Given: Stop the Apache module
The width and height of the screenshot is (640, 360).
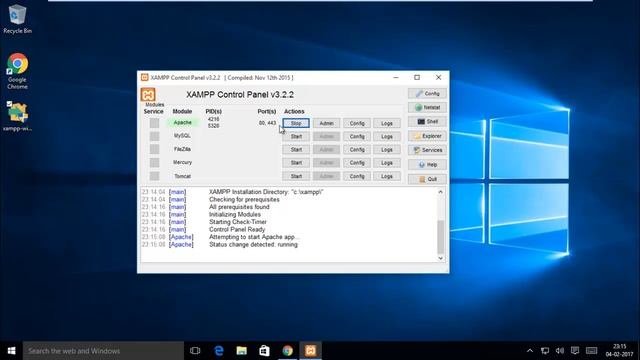Looking at the screenshot, I should 296,123.
